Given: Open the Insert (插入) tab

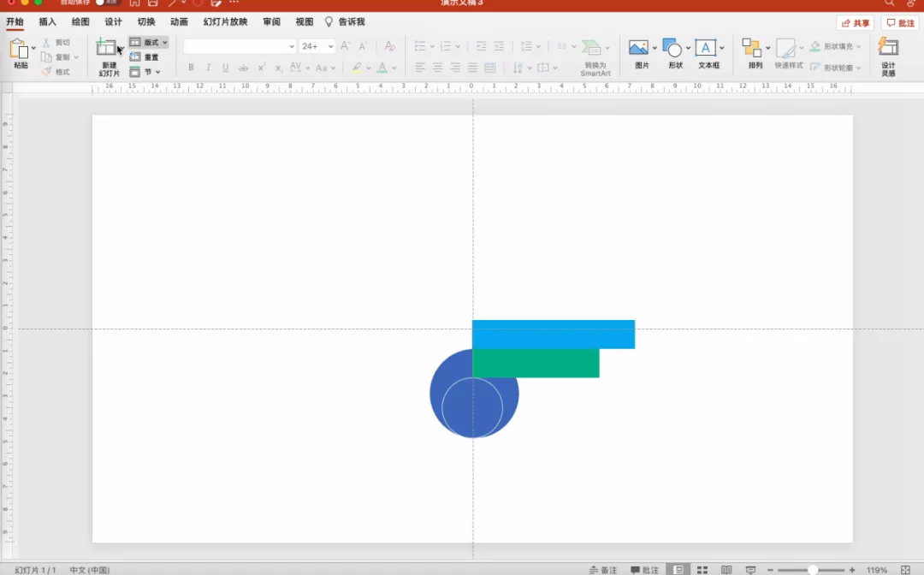Looking at the screenshot, I should pyautogui.click(x=47, y=21).
